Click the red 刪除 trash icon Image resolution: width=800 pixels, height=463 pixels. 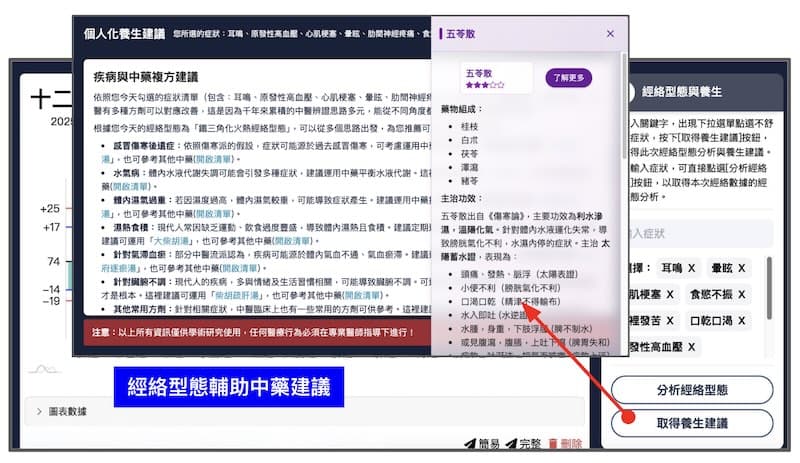553,444
